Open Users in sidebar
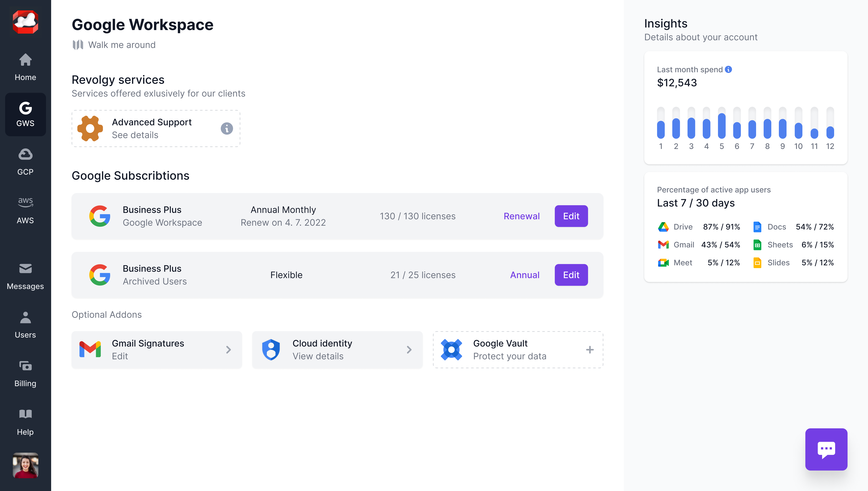The width and height of the screenshot is (868, 491). click(25, 325)
